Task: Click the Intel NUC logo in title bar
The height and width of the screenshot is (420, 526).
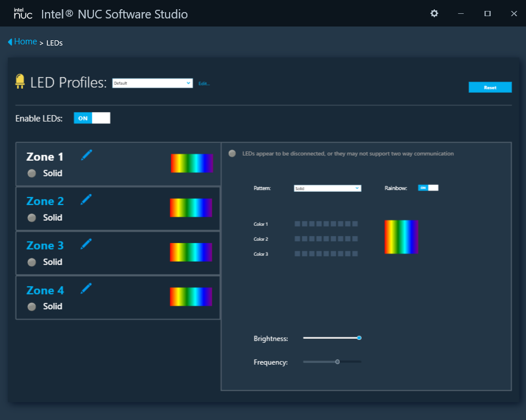Action: (23, 13)
